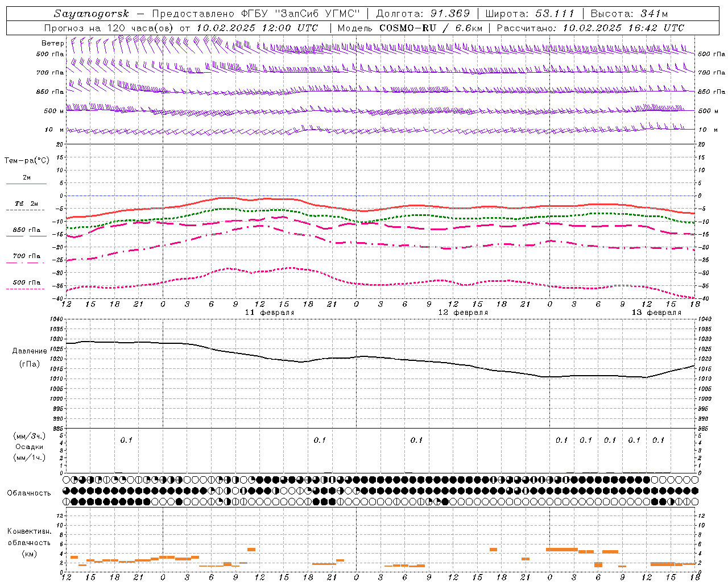The image size is (728, 582).
Task: Click the (км) unit under convective cloudiness
Action: [x=29, y=554]
